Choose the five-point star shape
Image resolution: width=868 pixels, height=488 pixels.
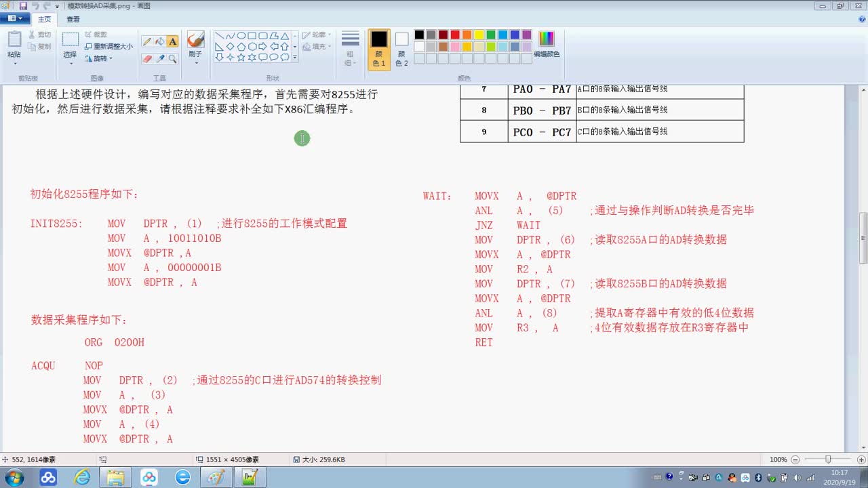click(241, 58)
